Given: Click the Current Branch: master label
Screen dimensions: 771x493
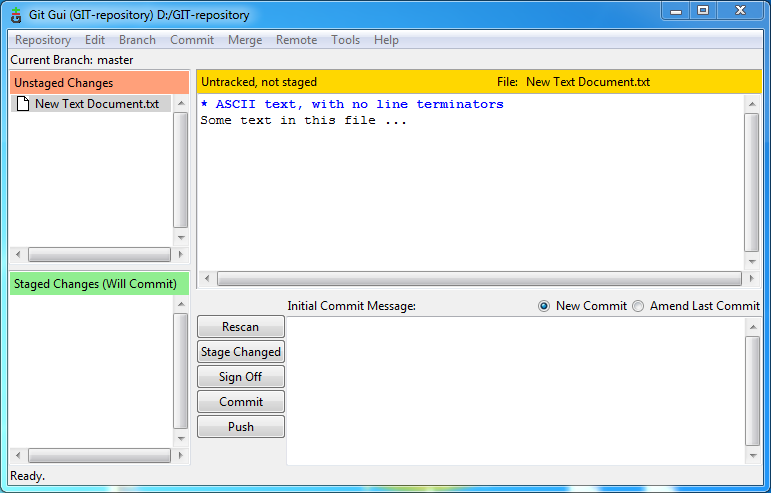Looking at the screenshot, I should click(72, 60).
